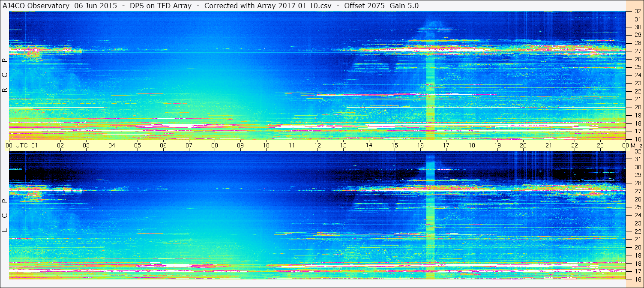Select 24 MHz tick on LCP frequency axis
The image size is (644, 288).
click(x=637, y=215)
